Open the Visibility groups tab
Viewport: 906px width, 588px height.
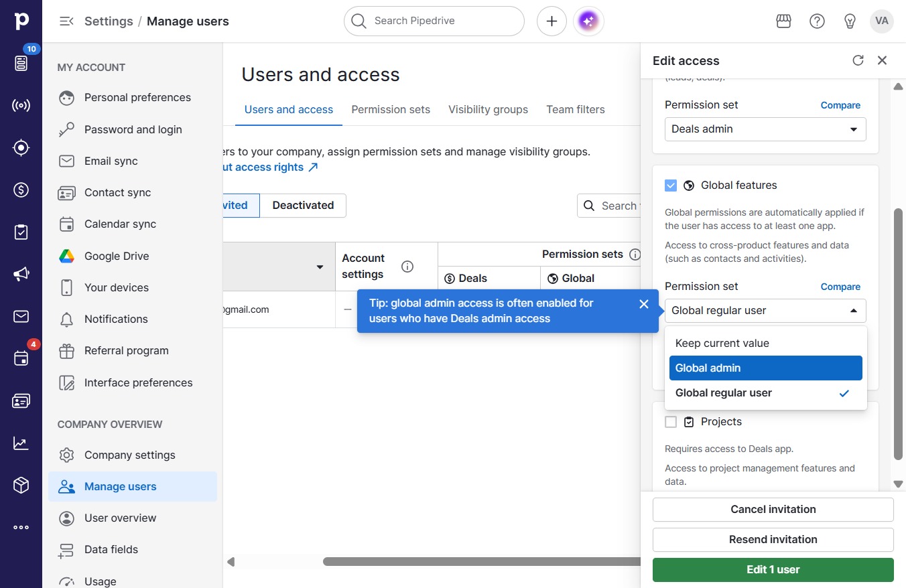(x=488, y=110)
